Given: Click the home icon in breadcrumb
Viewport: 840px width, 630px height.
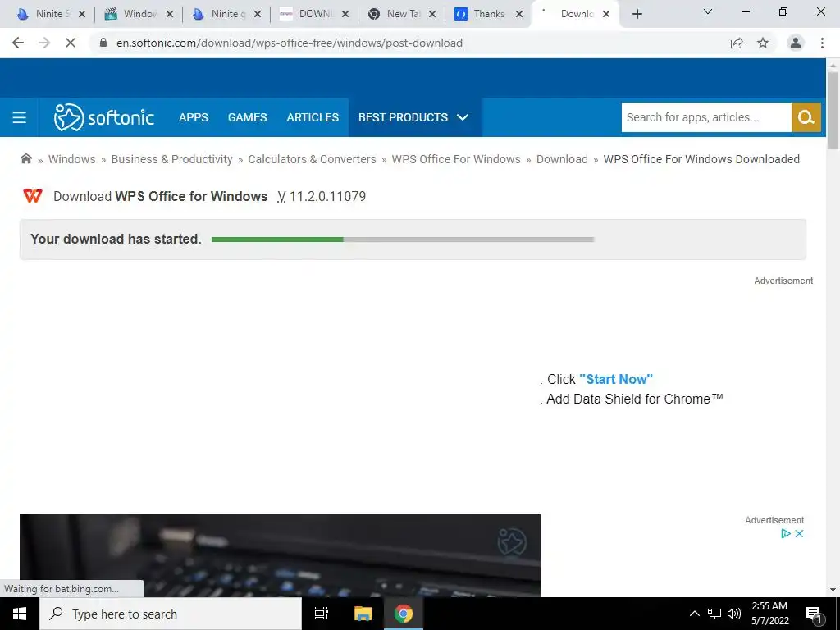Looking at the screenshot, I should click(25, 158).
